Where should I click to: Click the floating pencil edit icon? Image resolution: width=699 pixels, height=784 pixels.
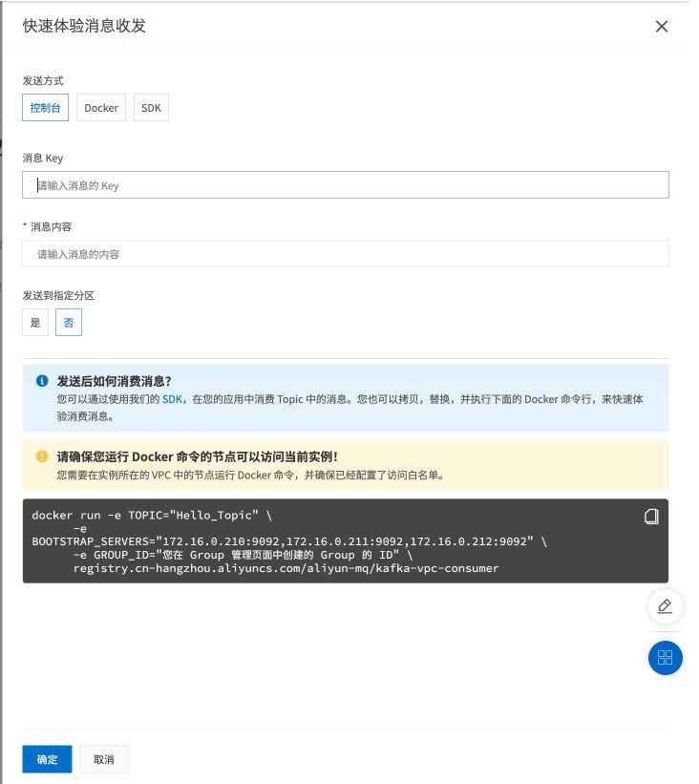pos(666,606)
